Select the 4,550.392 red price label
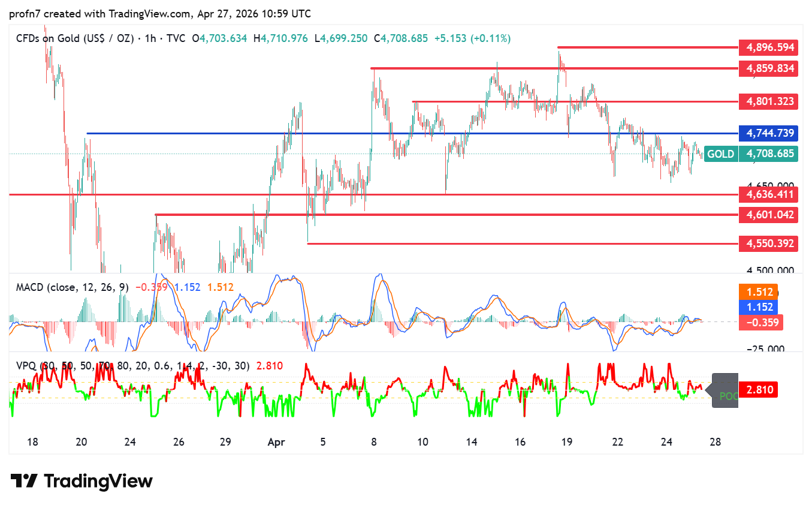812x508 pixels. (768, 244)
